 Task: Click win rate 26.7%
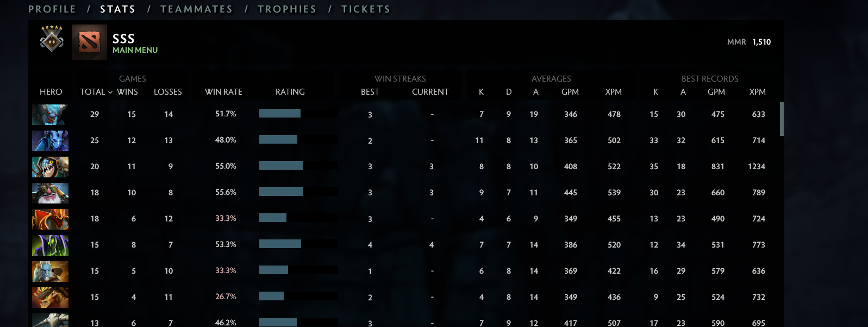[226, 297]
